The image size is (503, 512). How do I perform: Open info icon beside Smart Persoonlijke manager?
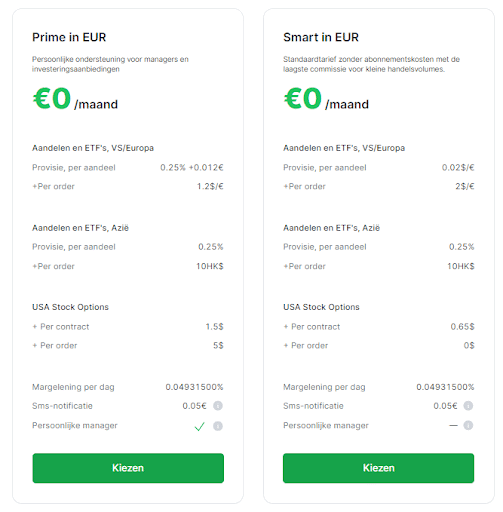468,425
